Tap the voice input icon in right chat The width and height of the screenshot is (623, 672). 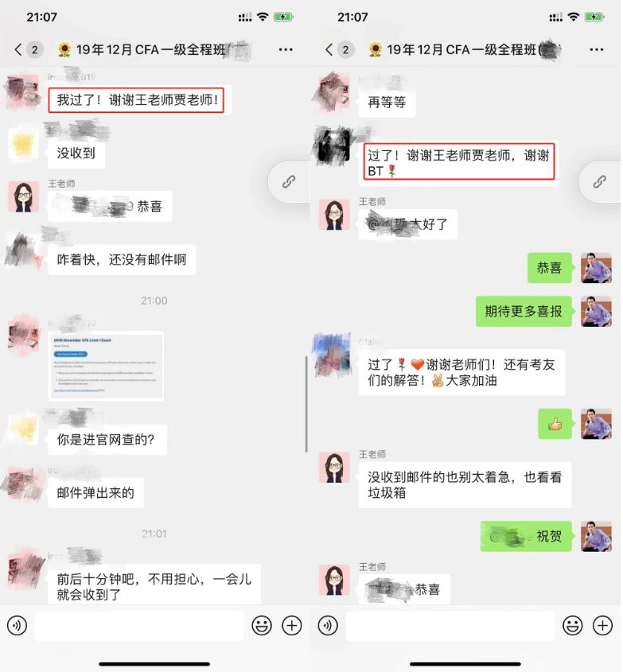click(x=328, y=626)
